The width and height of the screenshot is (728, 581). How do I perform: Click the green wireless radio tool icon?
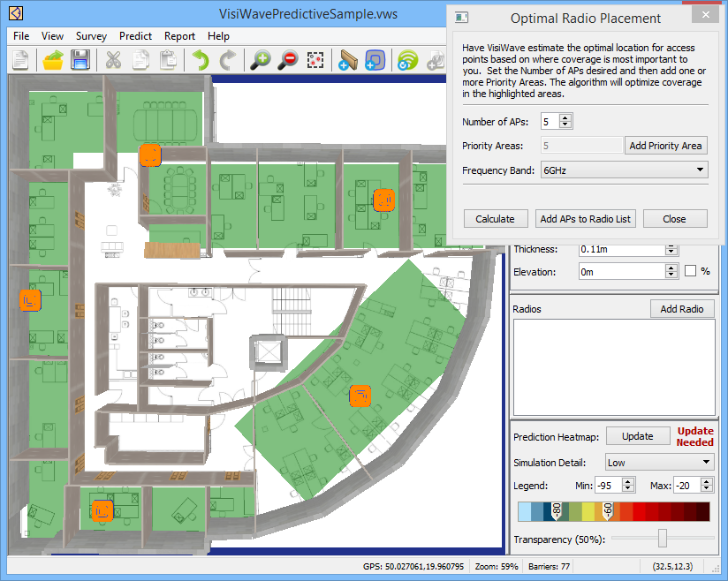406,60
